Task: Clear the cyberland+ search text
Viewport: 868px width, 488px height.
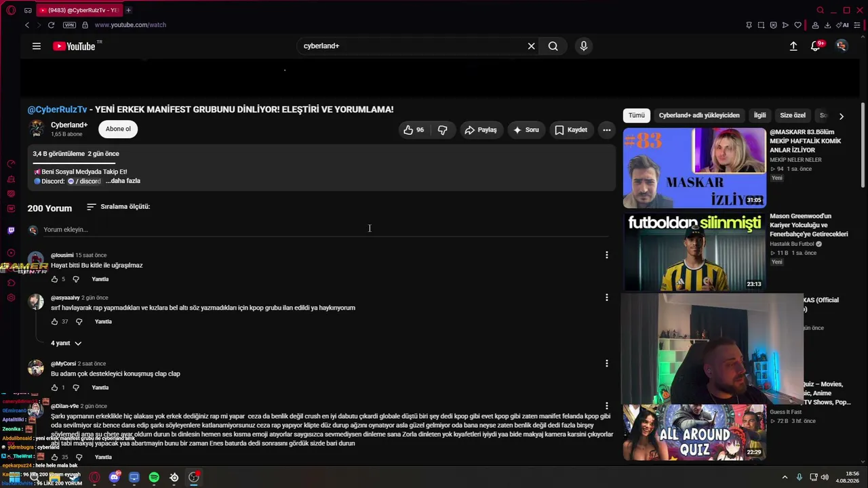Action: click(532, 46)
